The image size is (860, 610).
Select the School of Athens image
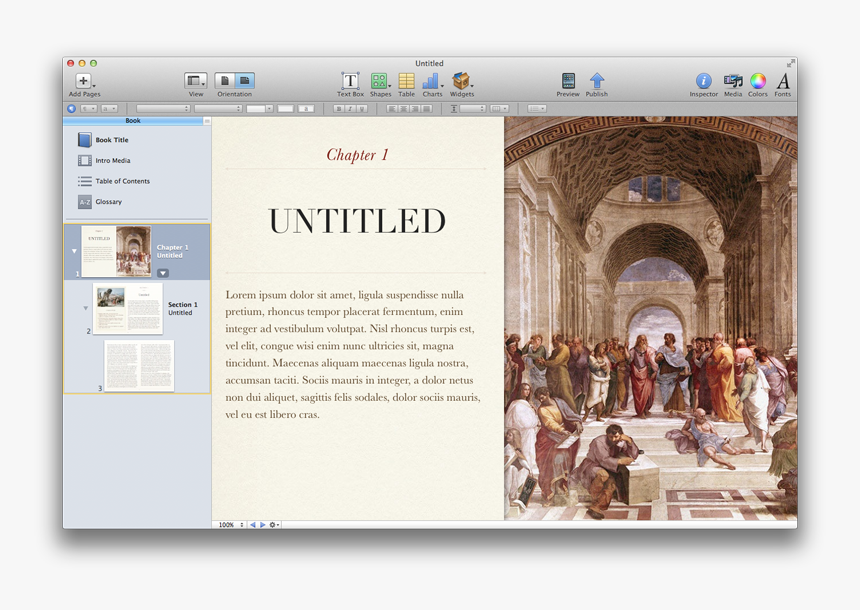pyautogui.click(x=650, y=318)
